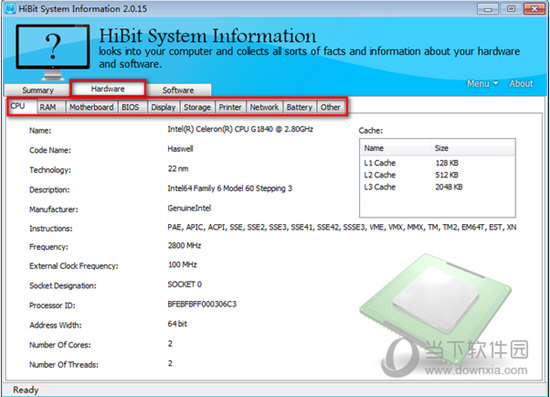Click the External Clock Frequency label
Viewport: 550px width, 397px height.
click(x=74, y=266)
